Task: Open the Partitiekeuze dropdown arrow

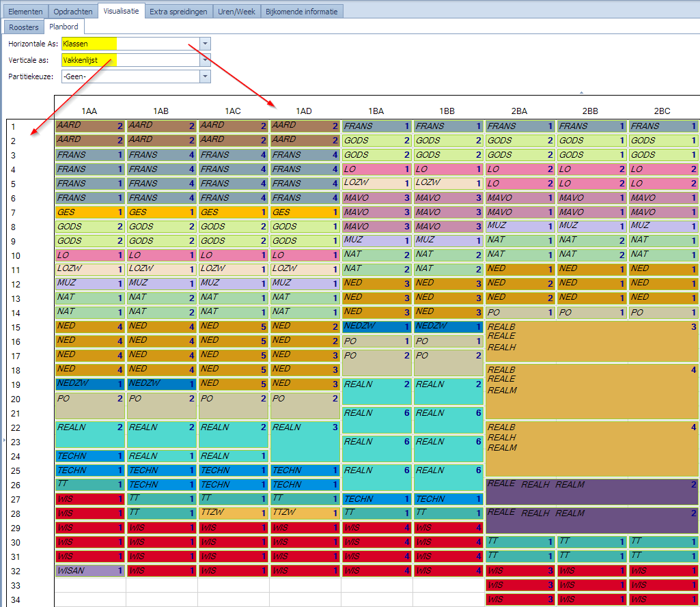Action: coord(205,76)
